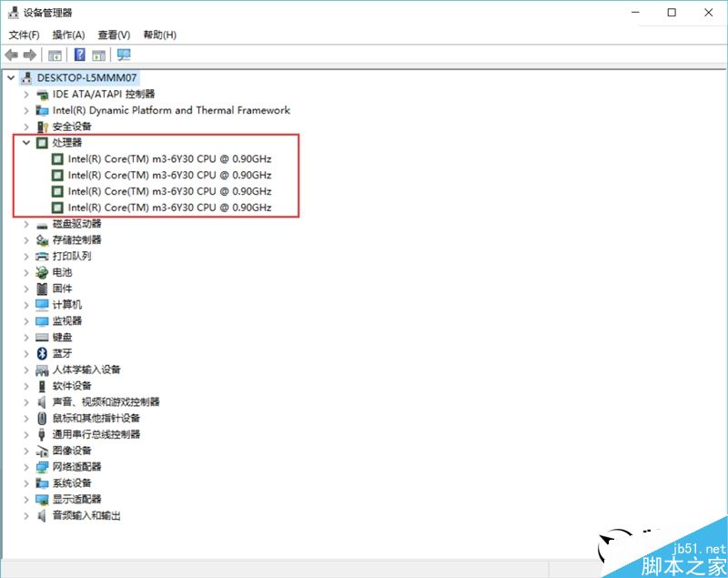Expand the 安全设备 category

pyautogui.click(x=26, y=127)
